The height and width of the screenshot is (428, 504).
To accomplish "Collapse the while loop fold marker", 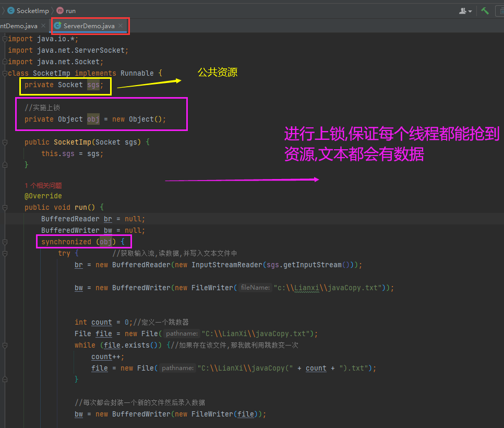I will point(5,346).
